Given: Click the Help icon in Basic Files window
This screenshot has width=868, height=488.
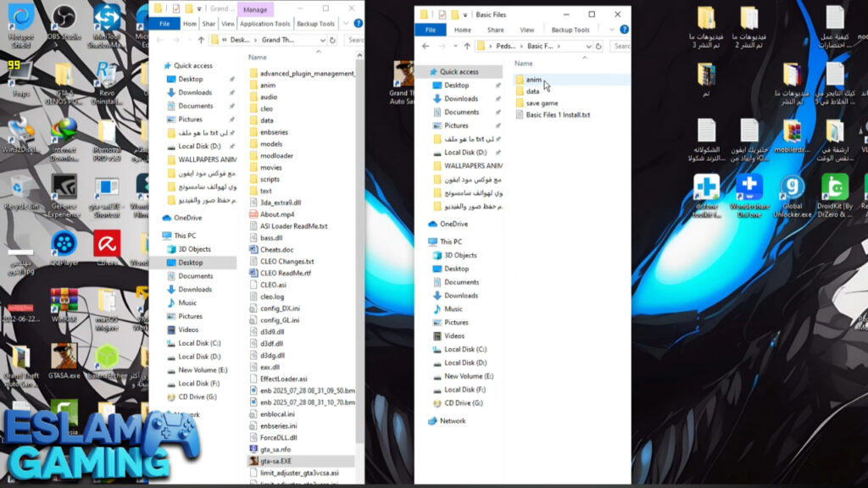Looking at the screenshot, I should [625, 30].
